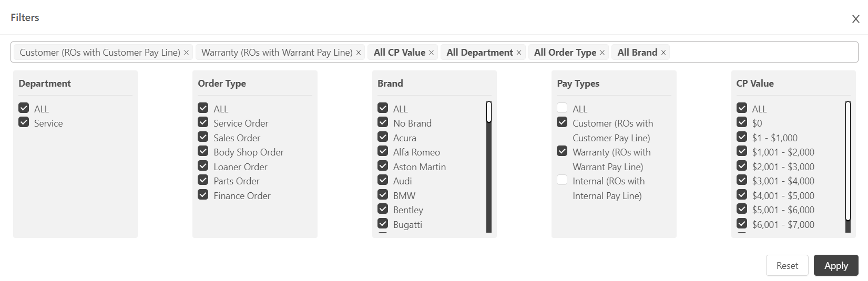Remove the All Department chip
This screenshot has height=281, width=868.
[x=519, y=53]
